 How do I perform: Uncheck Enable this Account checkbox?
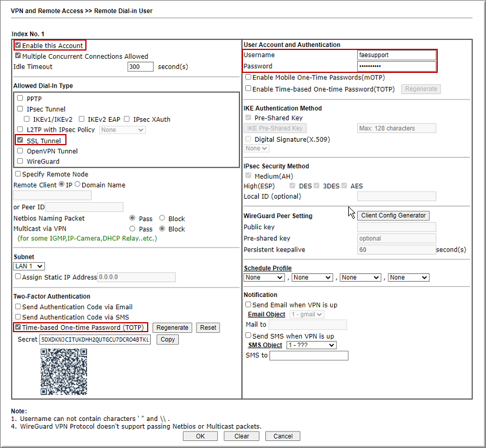[x=18, y=45]
